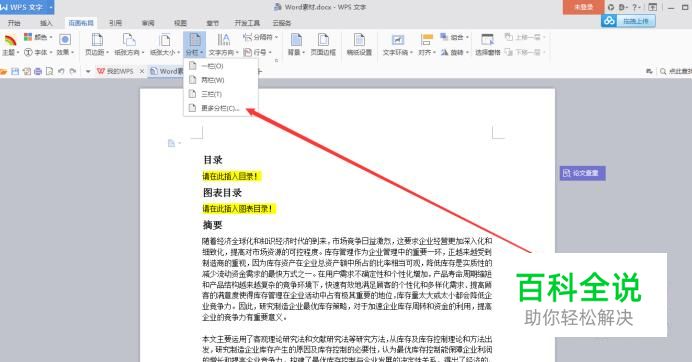Click highlighted text 请在此插入图表目录!
Image resolution: width=692 pixels, height=362 pixels.
239,208
